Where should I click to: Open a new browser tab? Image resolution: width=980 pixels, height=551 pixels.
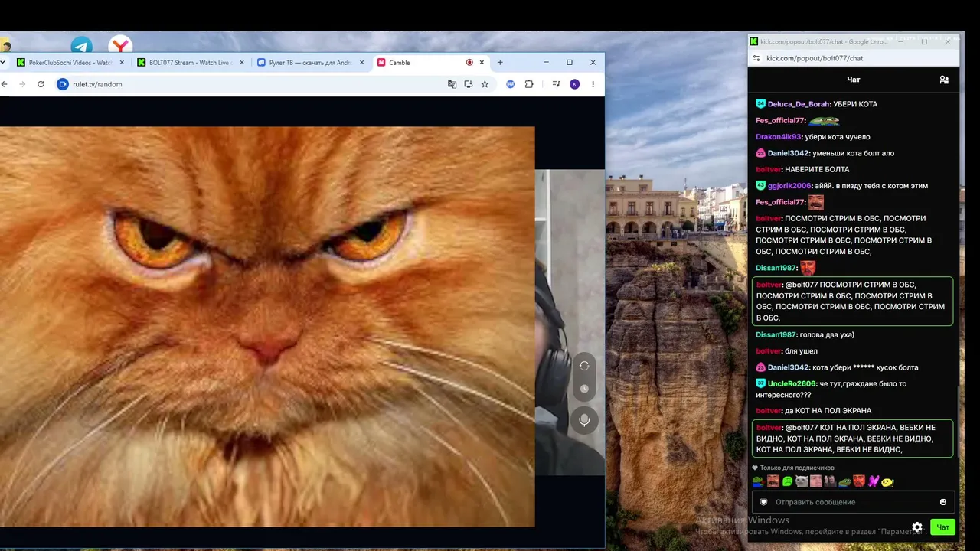tap(500, 63)
